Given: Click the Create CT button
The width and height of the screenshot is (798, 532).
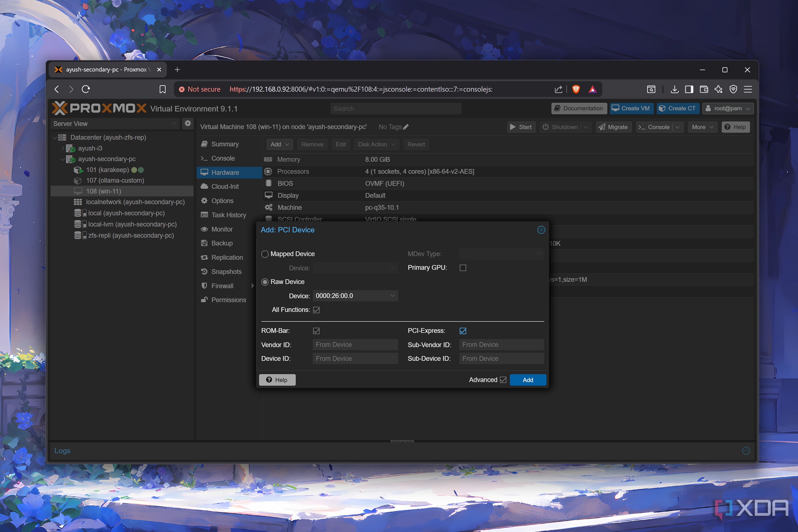Looking at the screenshot, I should [678, 109].
